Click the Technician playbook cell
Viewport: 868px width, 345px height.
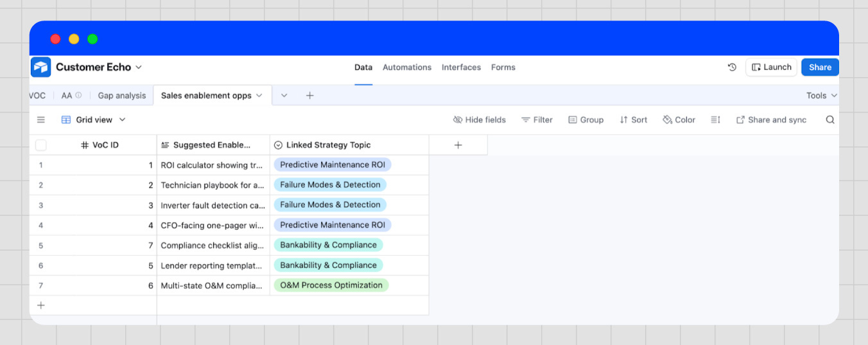(x=213, y=185)
